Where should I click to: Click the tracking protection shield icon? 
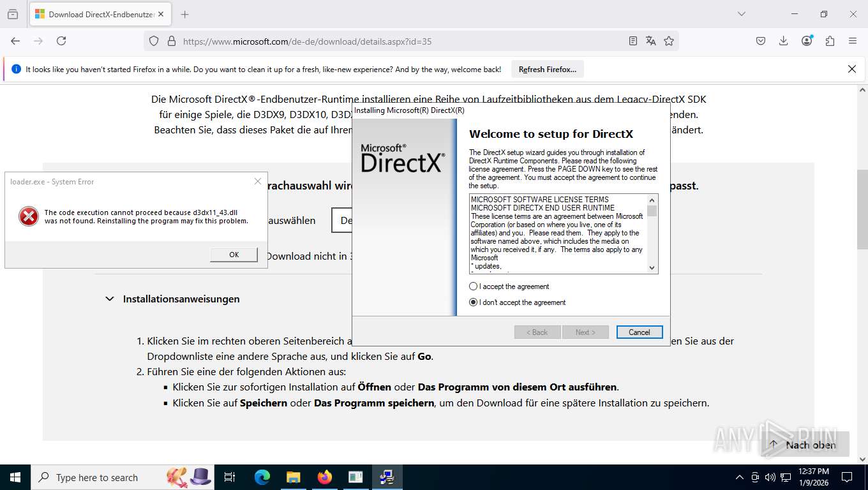point(154,41)
